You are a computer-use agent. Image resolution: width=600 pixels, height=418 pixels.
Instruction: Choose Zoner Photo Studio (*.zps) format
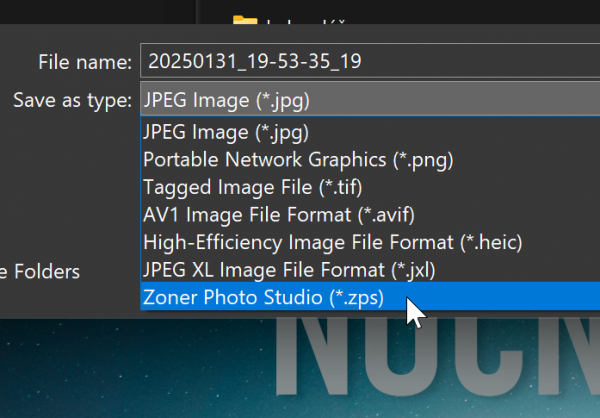click(370, 297)
